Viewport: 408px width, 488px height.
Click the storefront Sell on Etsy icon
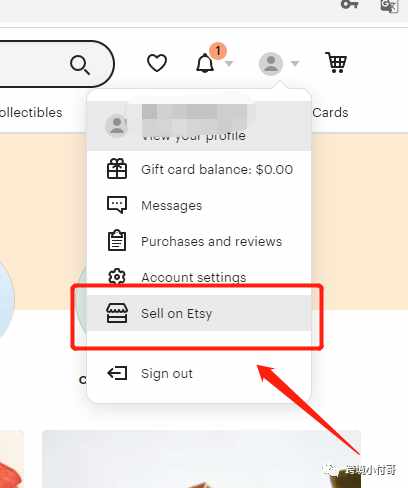click(117, 313)
